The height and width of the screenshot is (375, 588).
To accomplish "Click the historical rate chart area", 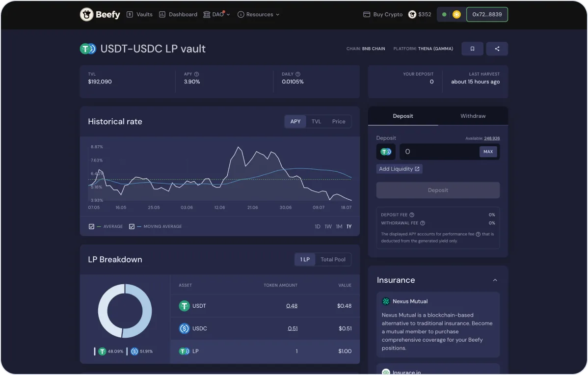I will [220, 174].
